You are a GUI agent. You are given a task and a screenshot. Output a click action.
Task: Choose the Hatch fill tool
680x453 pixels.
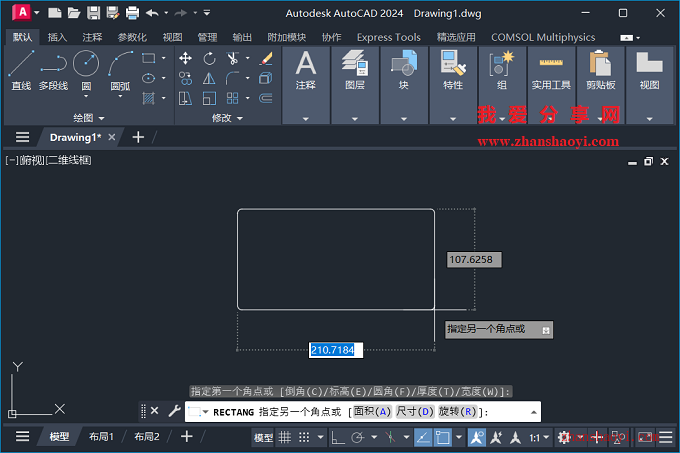coord(149,98)
